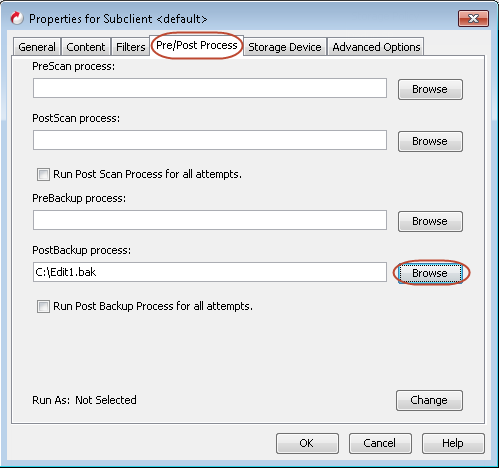The width and height of the screenshot is (499, 468).
Task: Switch to Advanced Options tab
Action: click(376, 47)
